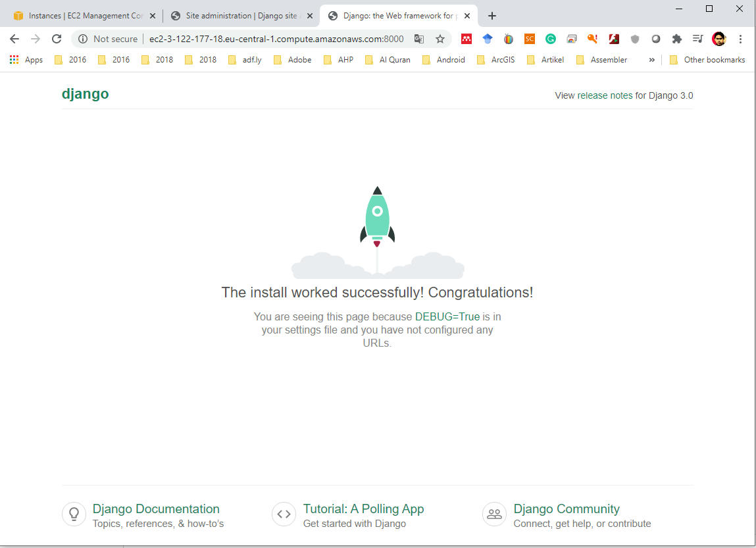Click the orange SC extension icon

(530, 39)
